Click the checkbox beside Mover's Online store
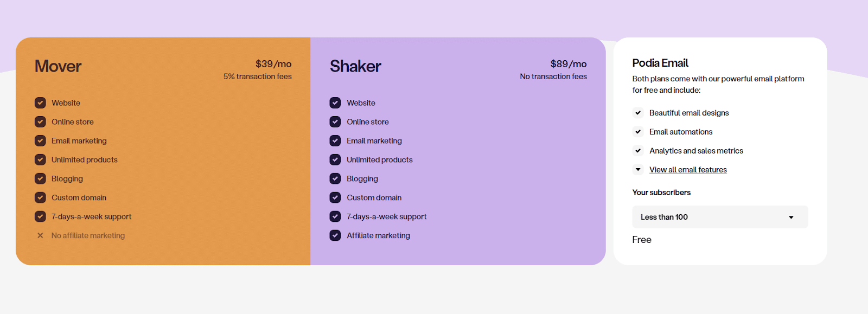This screenshot has height=314, width=868. click(x=40, y=122)
